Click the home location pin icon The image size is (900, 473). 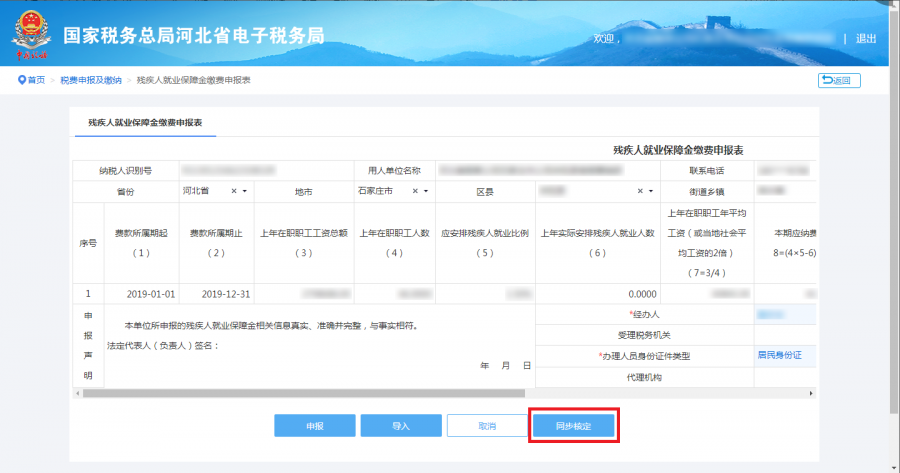point(21,80)
